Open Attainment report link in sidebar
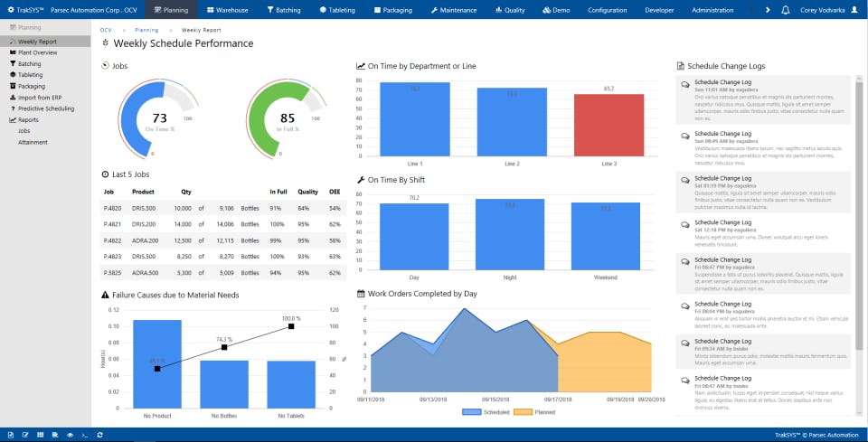Image resolution: width=868 pixels, height=442 pixels. [33, 142]
